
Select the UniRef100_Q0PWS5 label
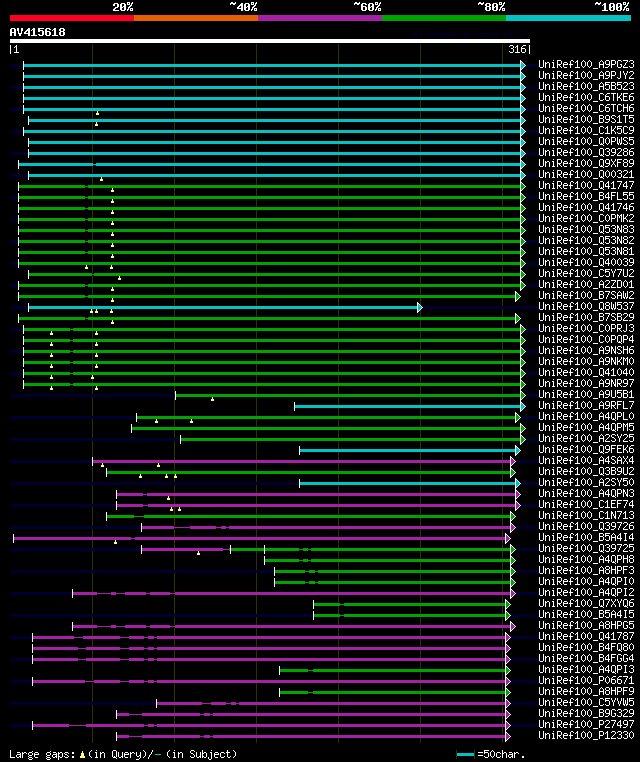[586, 141]
